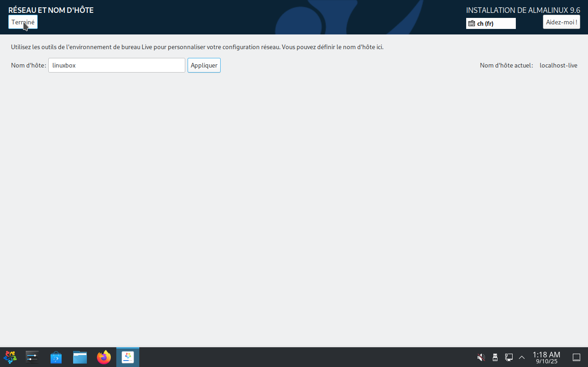Click the show desktop button
Viewport: 588px width, 367px height.
[577, 357]
